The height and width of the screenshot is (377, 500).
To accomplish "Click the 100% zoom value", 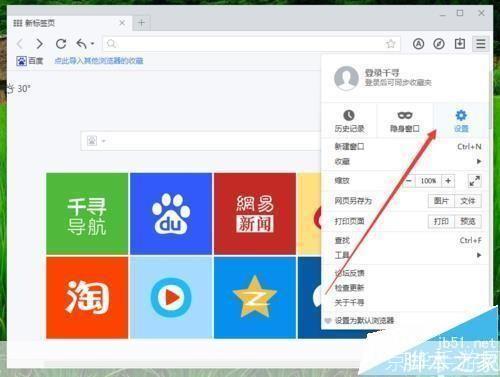I will 428,181.
